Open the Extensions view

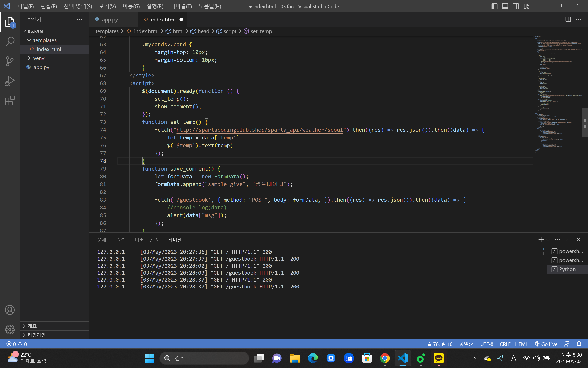(10, 101)
